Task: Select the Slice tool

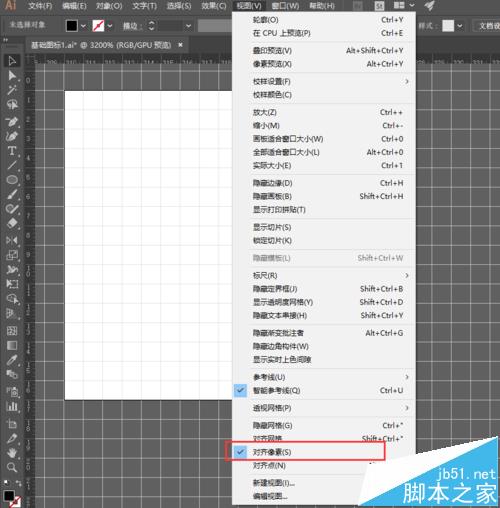Action: pyautogui.click(x=12, y=438)
